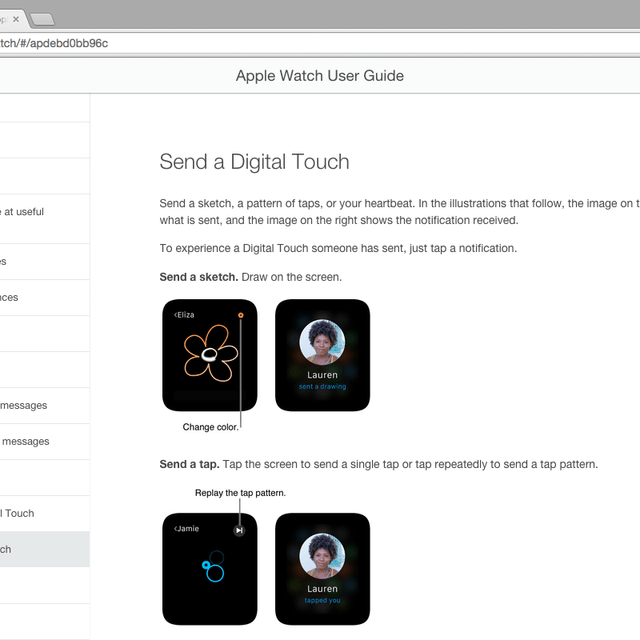The image size is (640, 640).
Task: Click the 'Send a sketch.' bold text
Action: 199,277
